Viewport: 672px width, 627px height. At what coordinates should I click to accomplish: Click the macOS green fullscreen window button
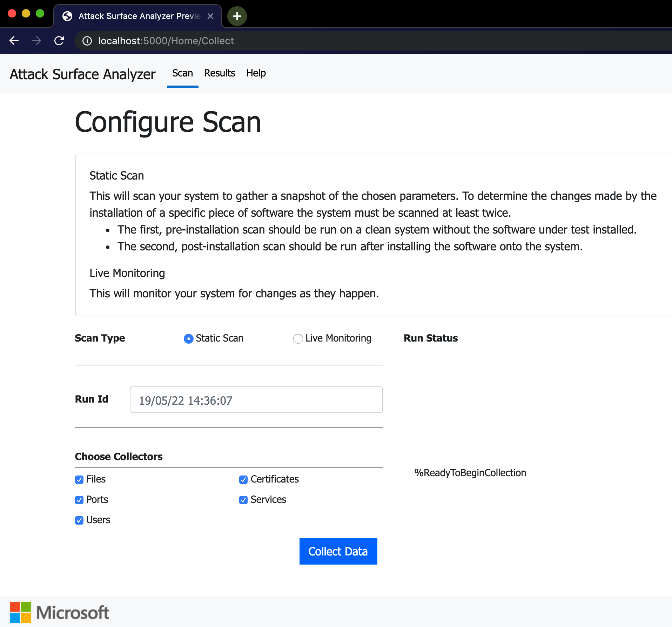click(x=40, y=13)
